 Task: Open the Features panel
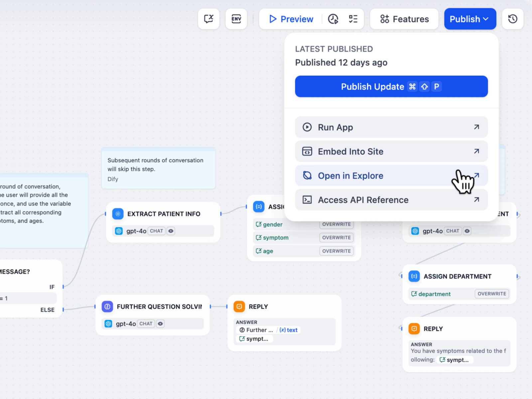[404, 19]
